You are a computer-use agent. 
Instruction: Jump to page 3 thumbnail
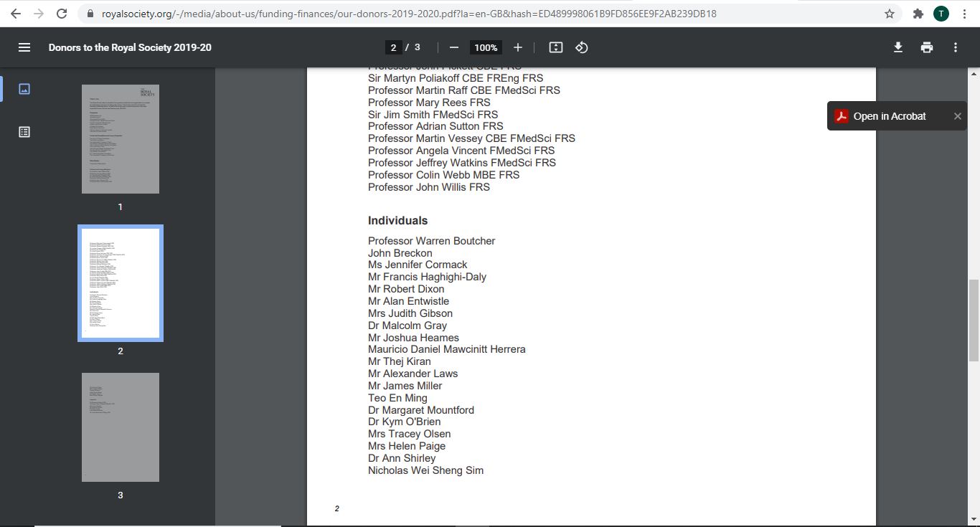121,427
